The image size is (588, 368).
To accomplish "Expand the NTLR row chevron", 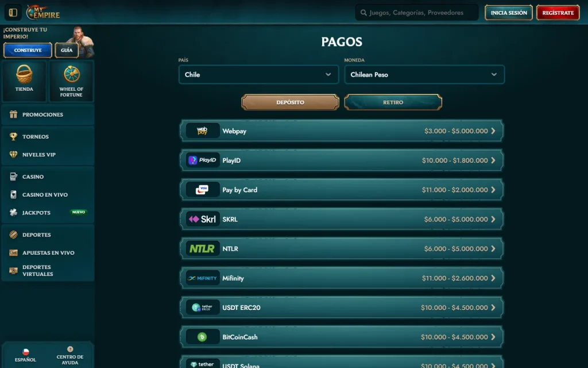I will 493,248.
